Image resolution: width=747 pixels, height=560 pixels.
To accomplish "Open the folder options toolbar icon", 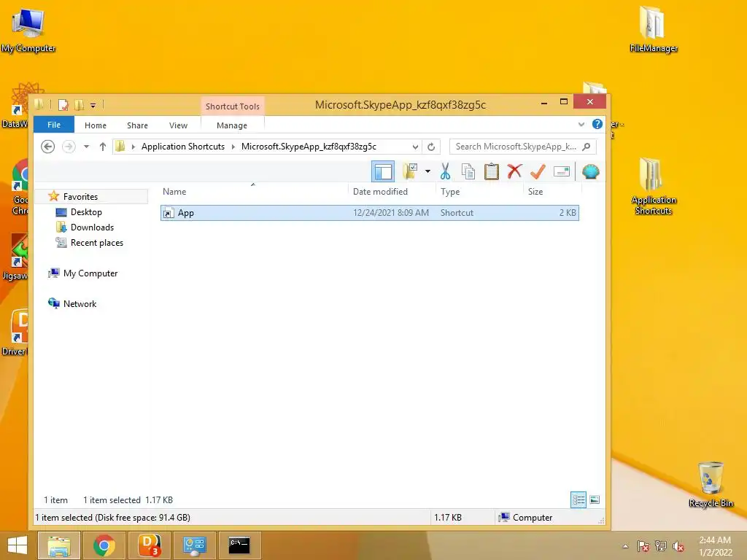I will pyautogui.click(x=410, y=171).
